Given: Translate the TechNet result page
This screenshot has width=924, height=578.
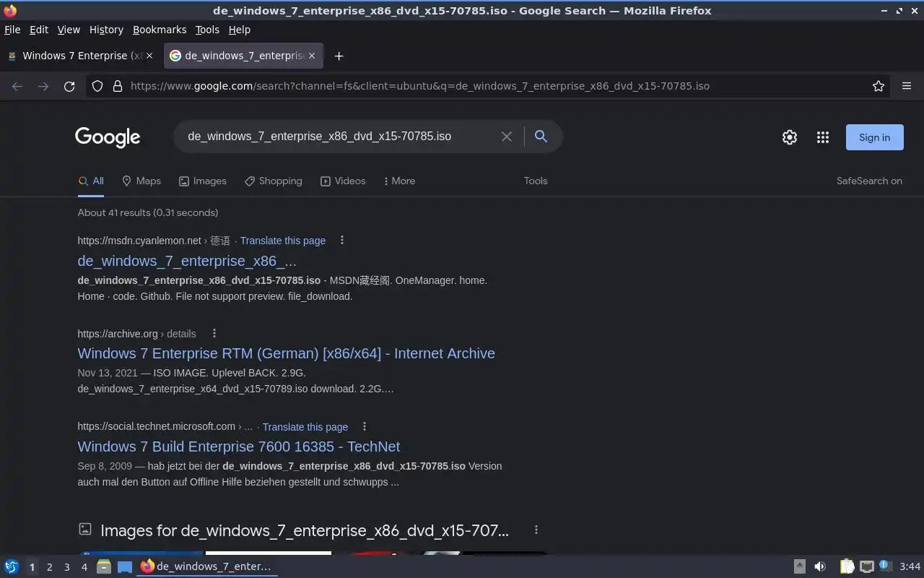Looking at the screenshot, I should click(305, 427).
